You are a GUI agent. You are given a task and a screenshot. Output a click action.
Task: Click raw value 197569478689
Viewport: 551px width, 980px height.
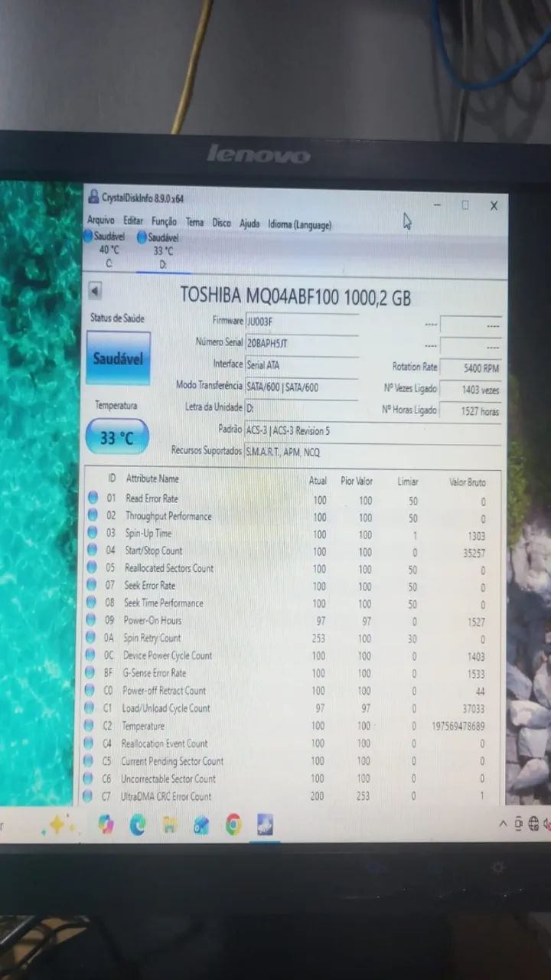pos(458,726)
